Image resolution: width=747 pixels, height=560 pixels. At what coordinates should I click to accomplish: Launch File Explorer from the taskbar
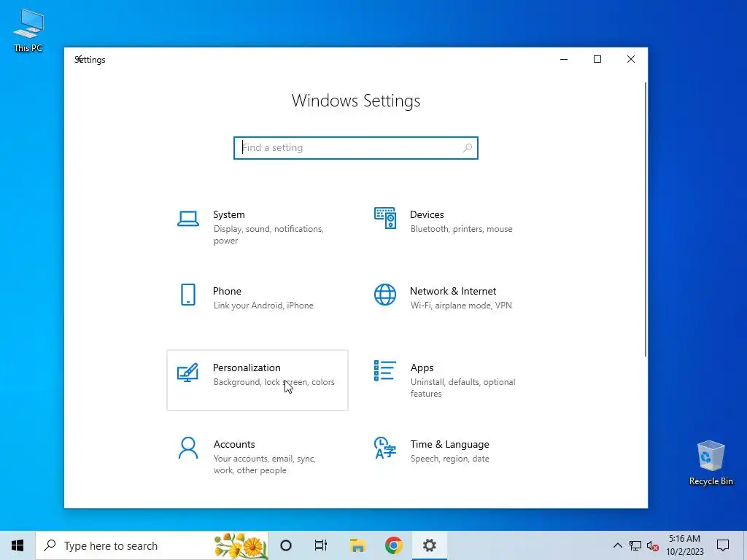(x=357, y=545)
